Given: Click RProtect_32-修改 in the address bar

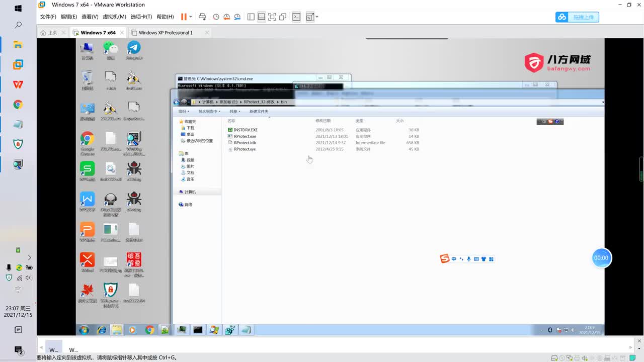Looking at the screenshot, I should [259, 102].
